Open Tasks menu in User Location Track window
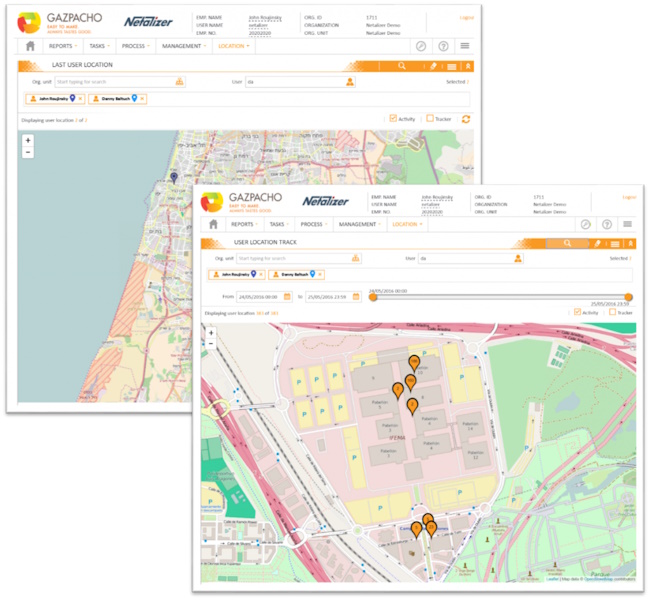This screenshot has width=650, height=600. (x=280, y=224)
